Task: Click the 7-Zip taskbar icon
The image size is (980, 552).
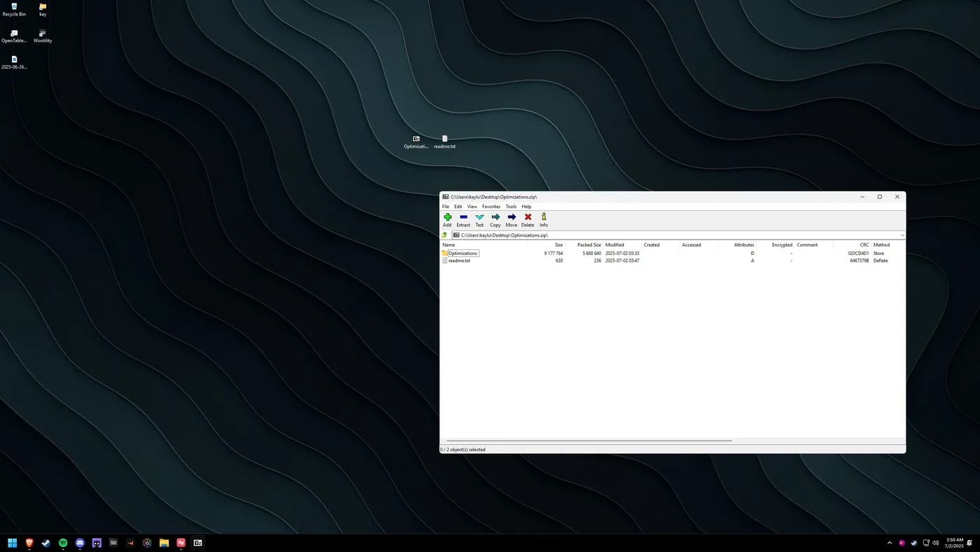Action: point(198,543)
